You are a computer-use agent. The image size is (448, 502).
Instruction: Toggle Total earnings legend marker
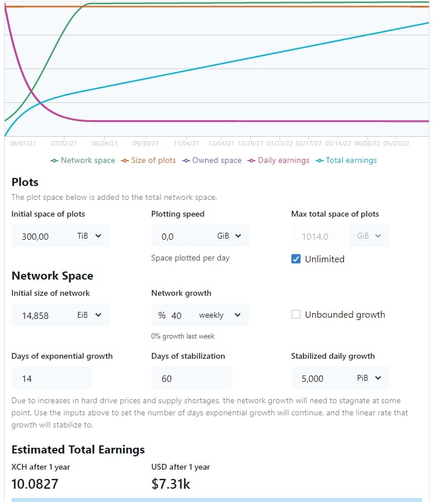point(320,161)
